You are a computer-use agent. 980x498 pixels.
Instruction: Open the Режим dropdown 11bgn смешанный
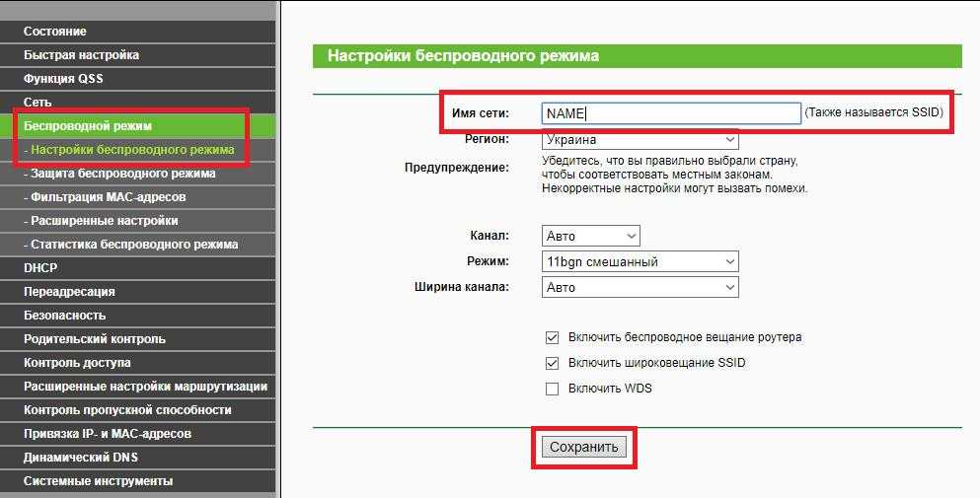640,261
